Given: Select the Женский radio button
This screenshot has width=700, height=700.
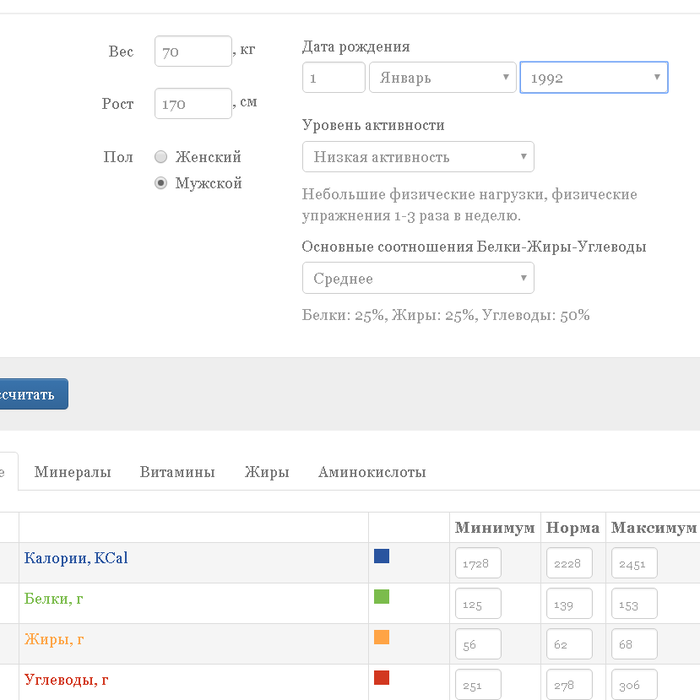Looking at the screenshot, I should point(161,157).
